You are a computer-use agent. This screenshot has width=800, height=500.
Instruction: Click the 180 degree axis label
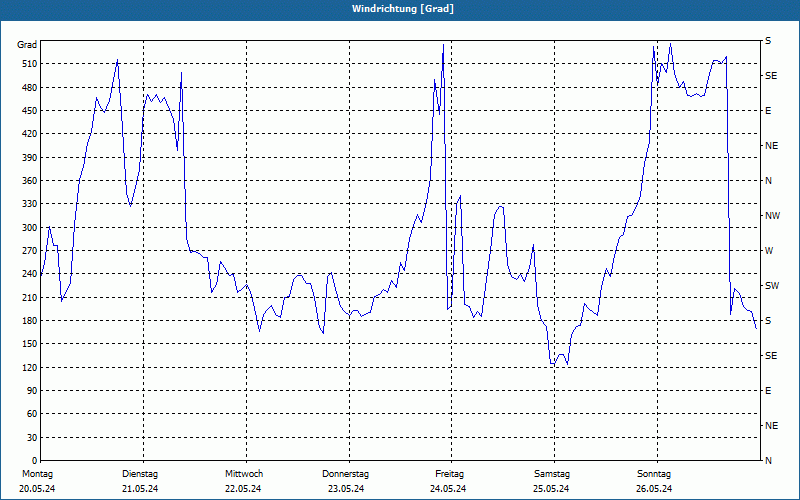(30, 320)
